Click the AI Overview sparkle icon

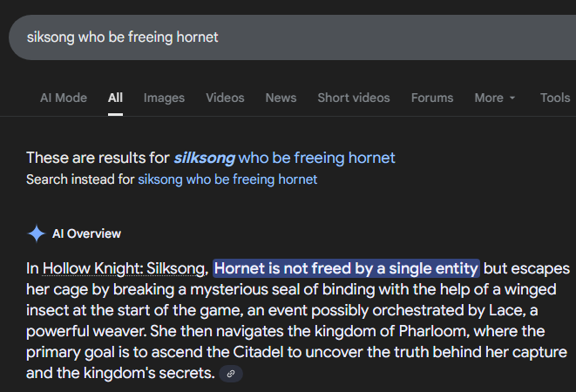coord(37,233)
